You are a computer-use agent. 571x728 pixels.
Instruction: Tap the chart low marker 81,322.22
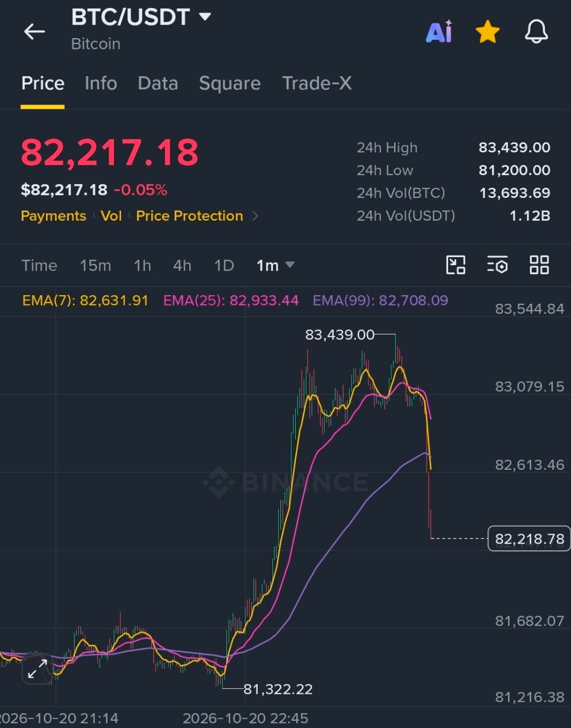click(278, 689)
